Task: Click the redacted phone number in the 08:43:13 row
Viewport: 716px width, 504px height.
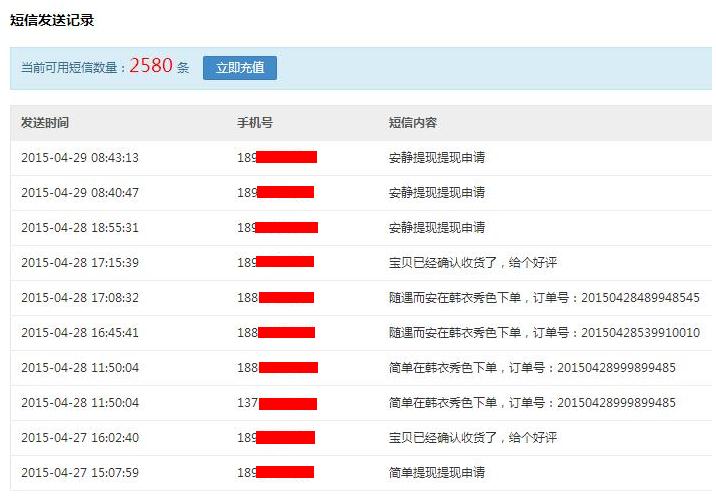Action: point(277,158)
